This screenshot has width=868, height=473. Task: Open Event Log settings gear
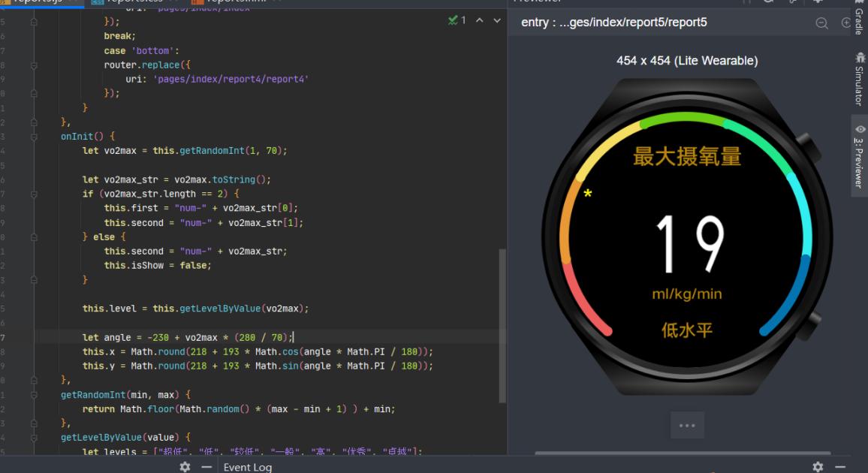tap(818, 467)
